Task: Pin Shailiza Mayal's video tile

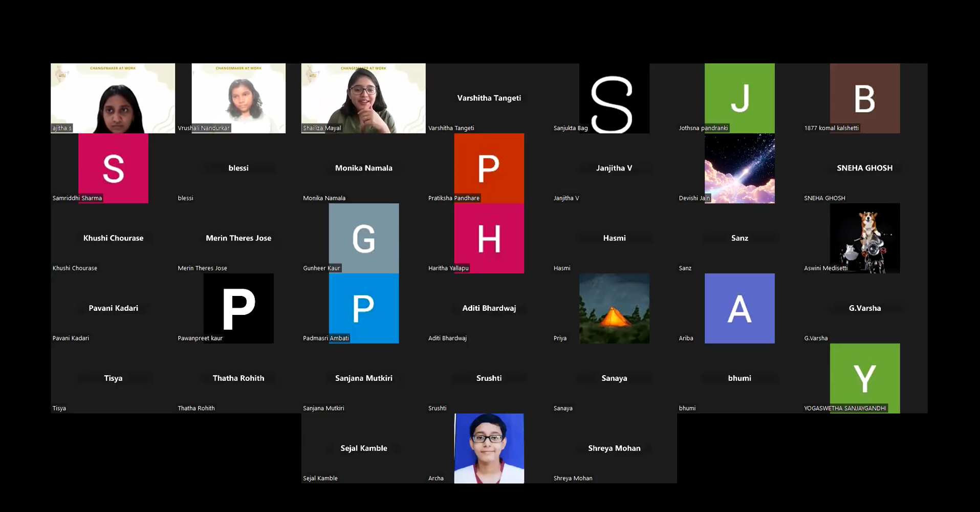Action: (363, 98)
